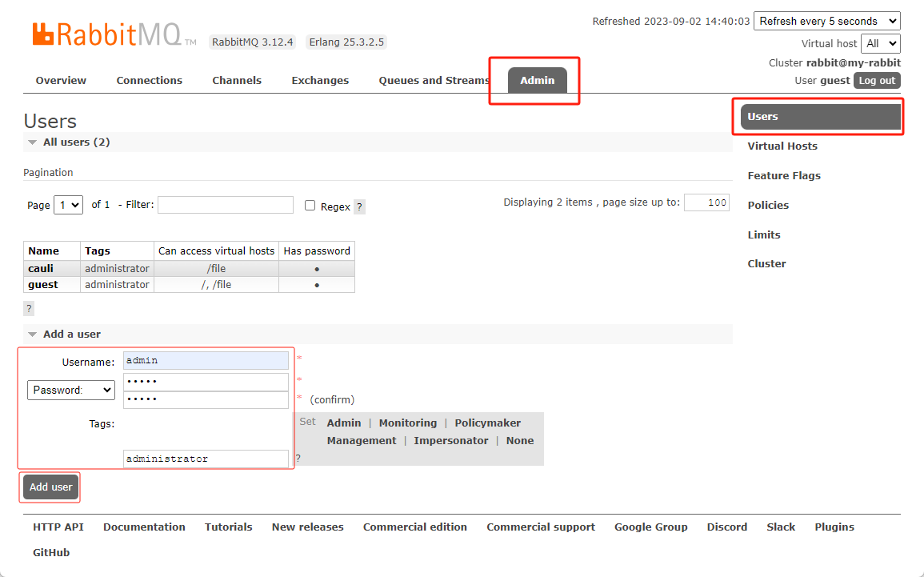Set the Admin tag
The image size is (924, 577).
coord(343,423)
